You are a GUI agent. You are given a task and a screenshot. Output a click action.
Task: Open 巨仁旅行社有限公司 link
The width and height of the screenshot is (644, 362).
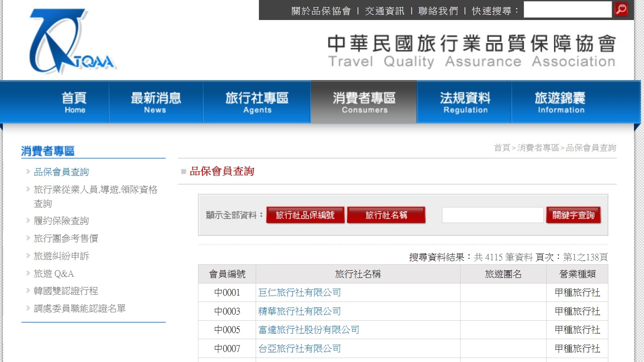(299, 293)
